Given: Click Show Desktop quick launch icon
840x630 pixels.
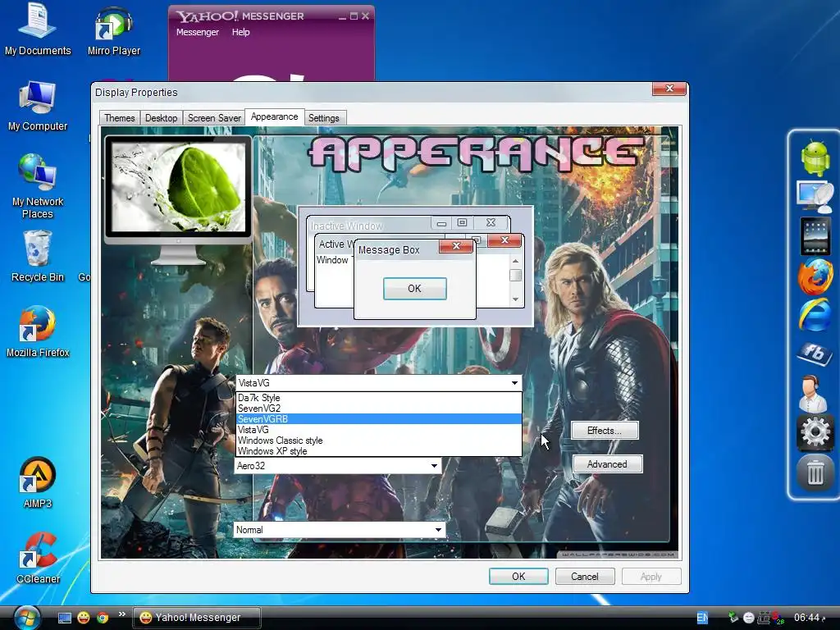Looking at the screenshot, I should click(x=65, y=618).
